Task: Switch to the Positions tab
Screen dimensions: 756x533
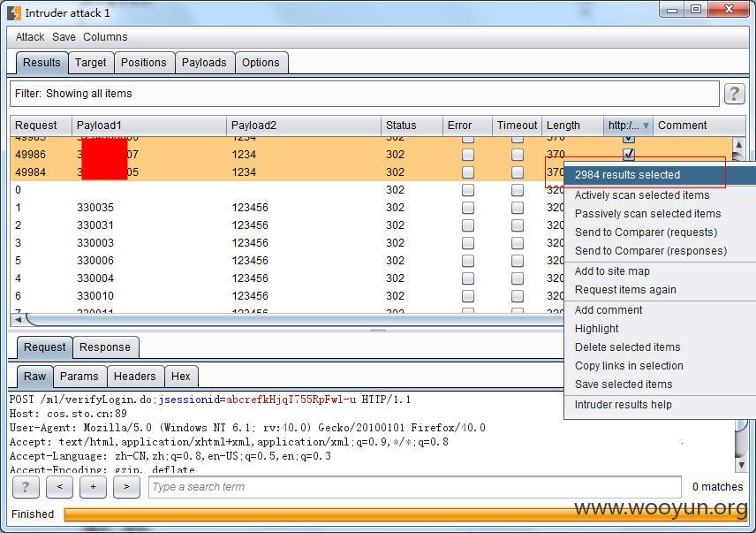Action: [x=144, y=63]
